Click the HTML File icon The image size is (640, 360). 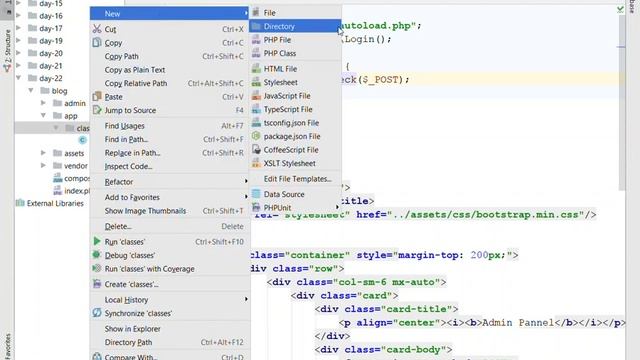coord(256,69)
